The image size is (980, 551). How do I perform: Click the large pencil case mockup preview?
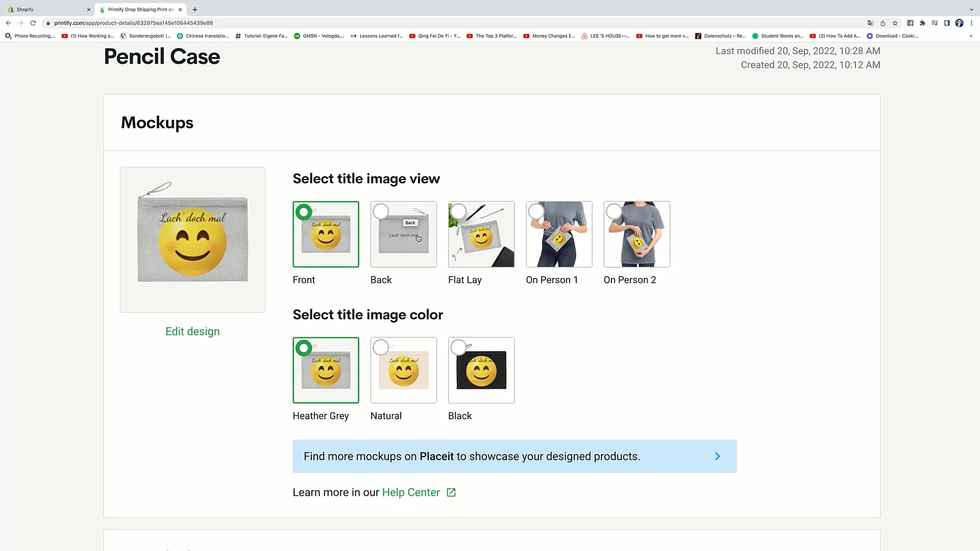click(x=192, y=240)
